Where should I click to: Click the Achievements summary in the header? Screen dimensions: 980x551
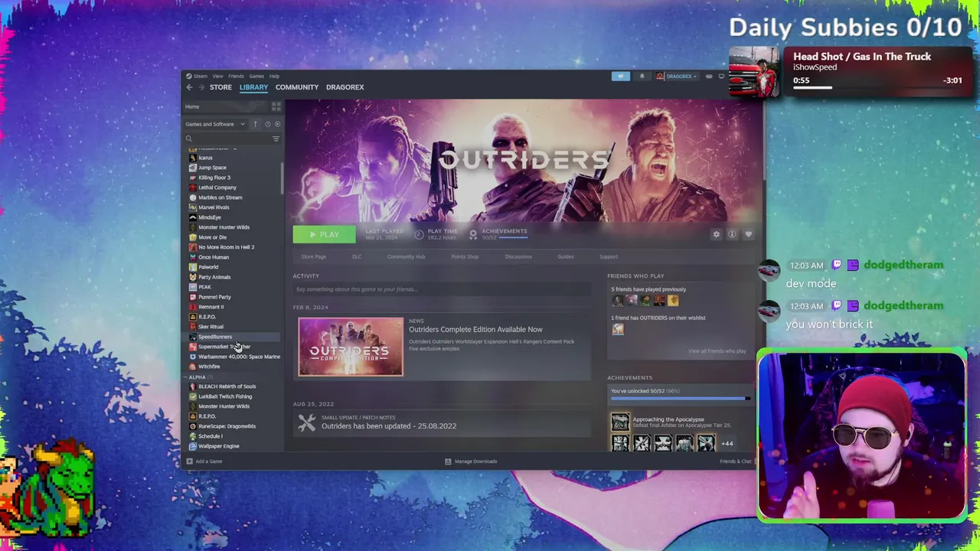click(x=498, y=234)
